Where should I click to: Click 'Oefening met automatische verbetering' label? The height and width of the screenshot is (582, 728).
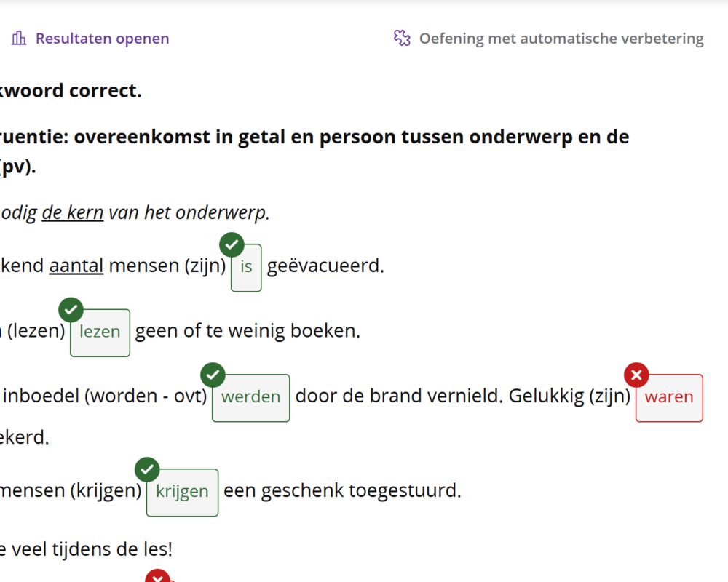(561, 39)
